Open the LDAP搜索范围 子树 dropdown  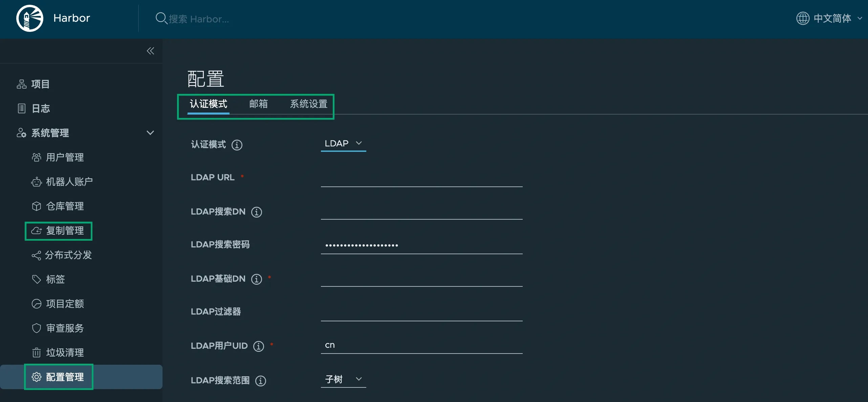[x=343, y=379]
